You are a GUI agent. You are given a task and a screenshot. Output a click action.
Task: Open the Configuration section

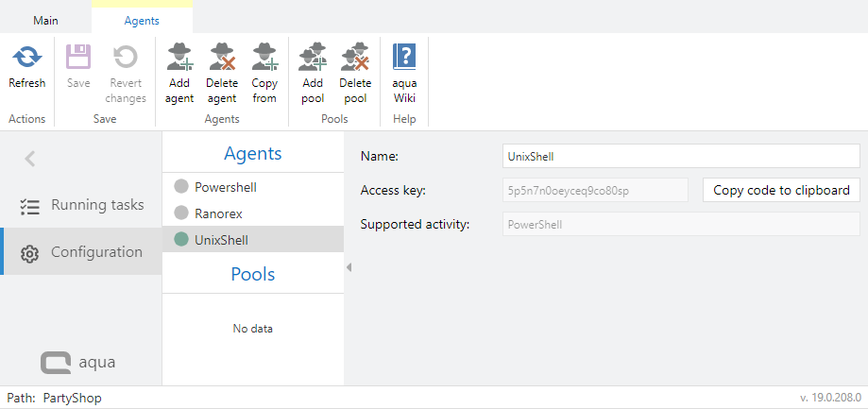tap(96, 252)
